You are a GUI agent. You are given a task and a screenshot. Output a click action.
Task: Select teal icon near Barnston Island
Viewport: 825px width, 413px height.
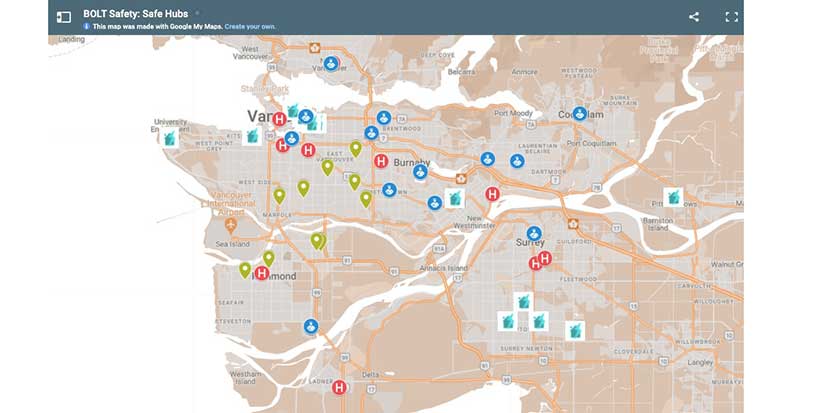coord(674,197)
